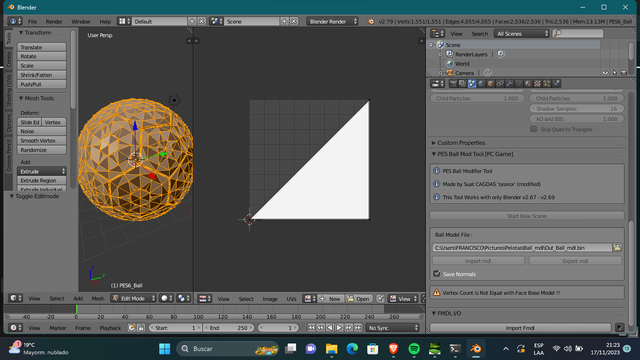The image size is (640, 360).
Task: Play the animation forward
Action: point(339,328)
